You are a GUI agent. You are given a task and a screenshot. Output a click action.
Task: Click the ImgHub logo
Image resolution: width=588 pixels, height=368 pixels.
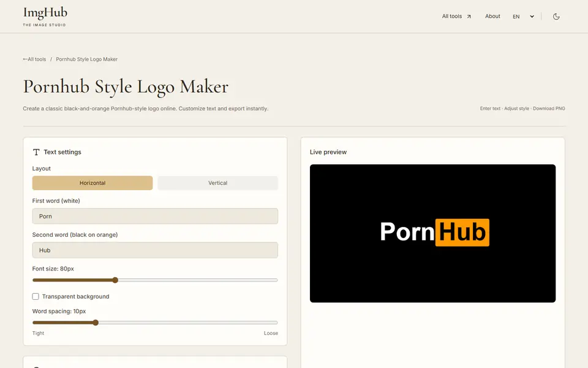45,17
